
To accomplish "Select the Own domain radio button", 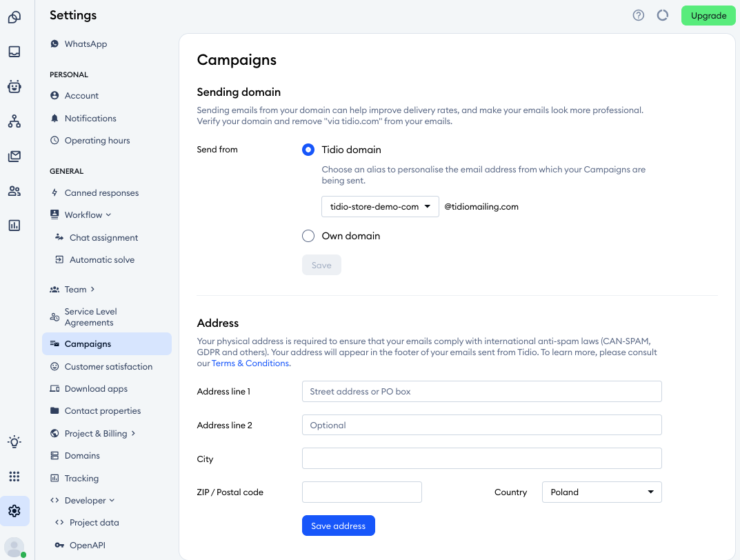I will [308, 235].
